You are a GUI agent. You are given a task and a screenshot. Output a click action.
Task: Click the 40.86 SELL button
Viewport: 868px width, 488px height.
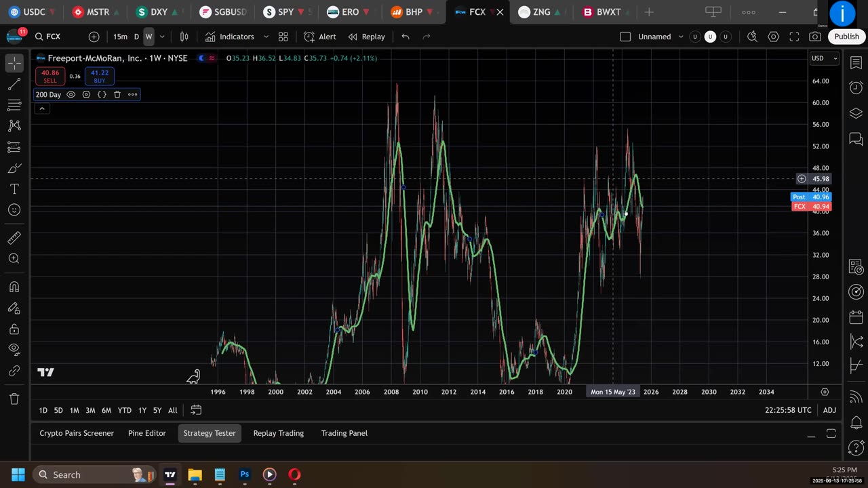pos(50,76)
